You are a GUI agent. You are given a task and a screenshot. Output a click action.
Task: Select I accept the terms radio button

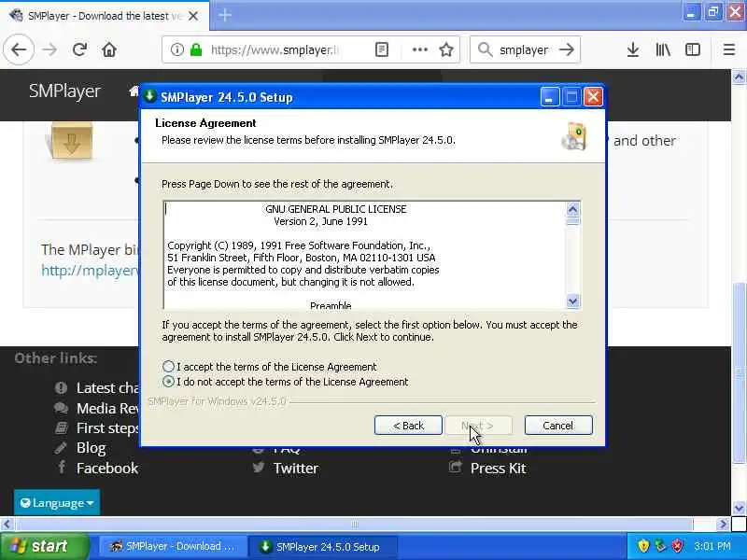168,366
